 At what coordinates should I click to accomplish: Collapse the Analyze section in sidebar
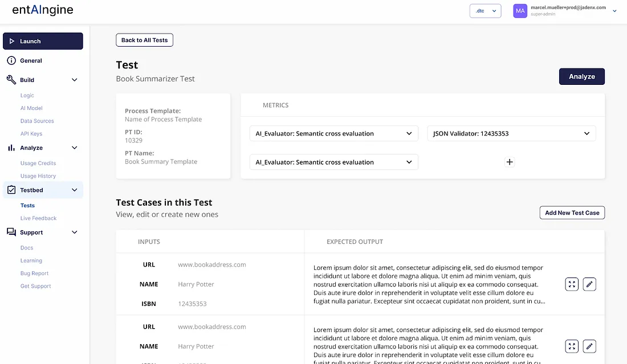75,148
